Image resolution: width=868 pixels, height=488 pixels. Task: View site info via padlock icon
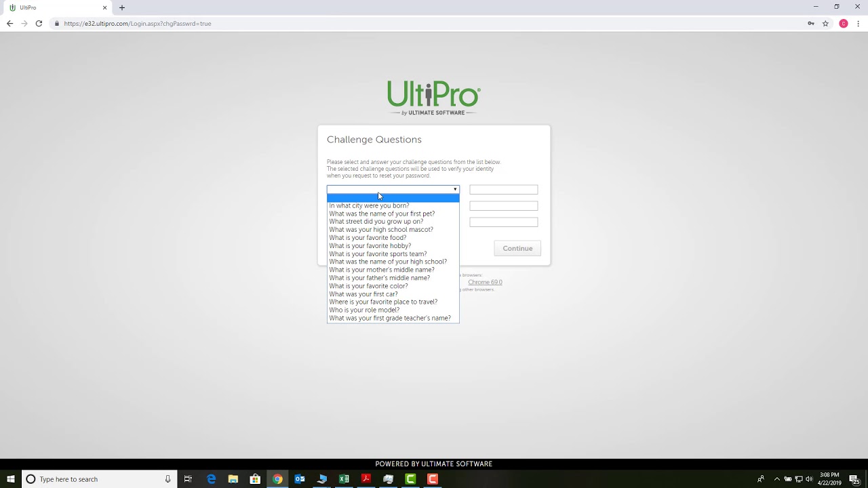coord(57,23)
